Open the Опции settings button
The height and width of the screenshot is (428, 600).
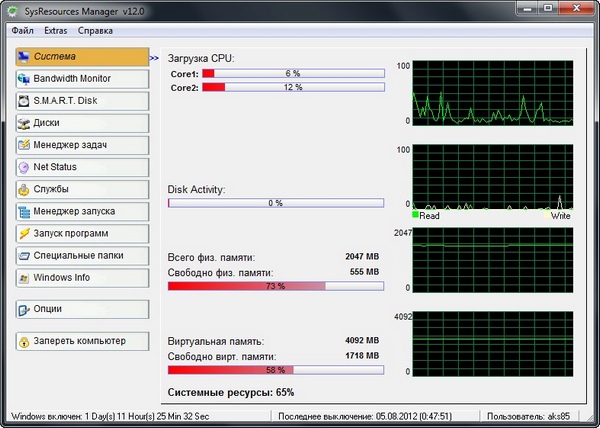82,309
